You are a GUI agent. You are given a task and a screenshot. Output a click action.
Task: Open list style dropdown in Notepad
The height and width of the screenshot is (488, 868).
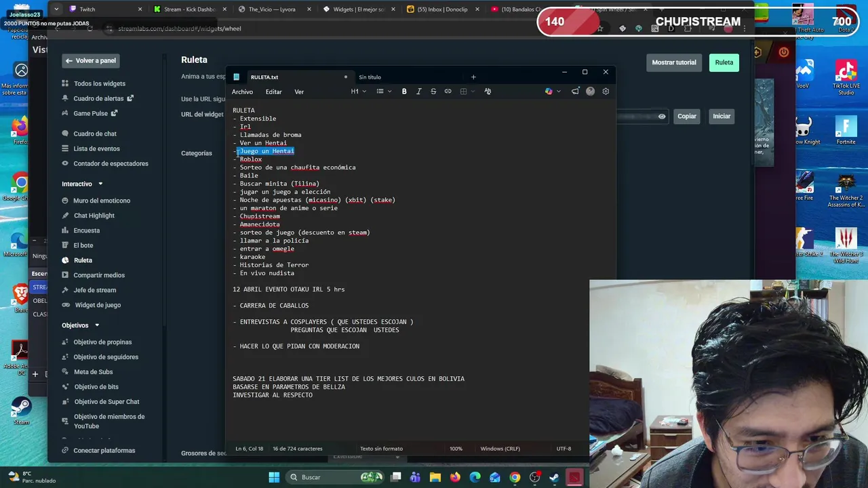384,91
